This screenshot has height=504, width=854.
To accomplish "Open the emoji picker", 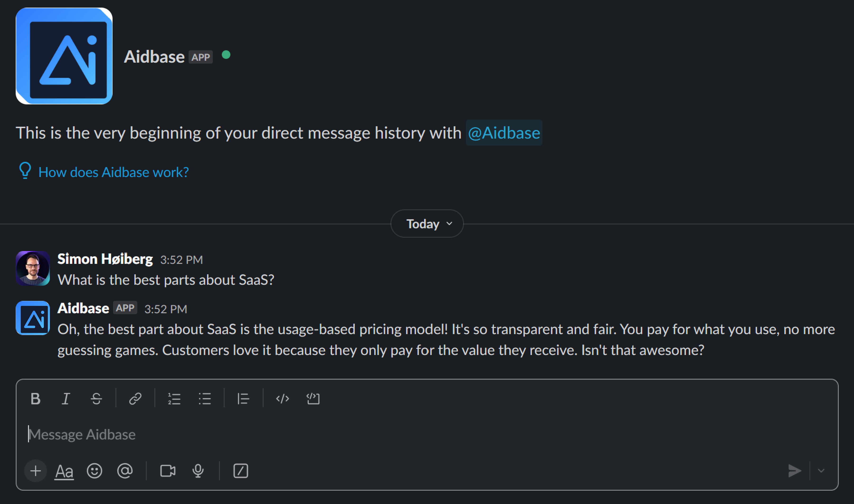I will [x=95, y=471].
